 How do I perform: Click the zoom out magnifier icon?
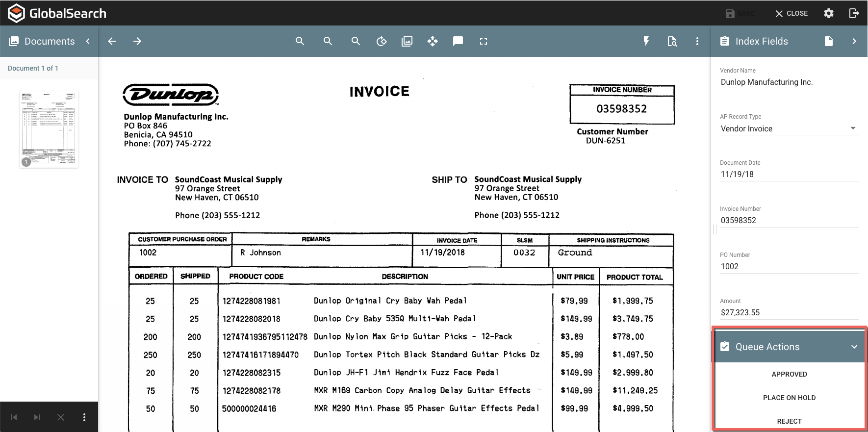click(328, 41)
